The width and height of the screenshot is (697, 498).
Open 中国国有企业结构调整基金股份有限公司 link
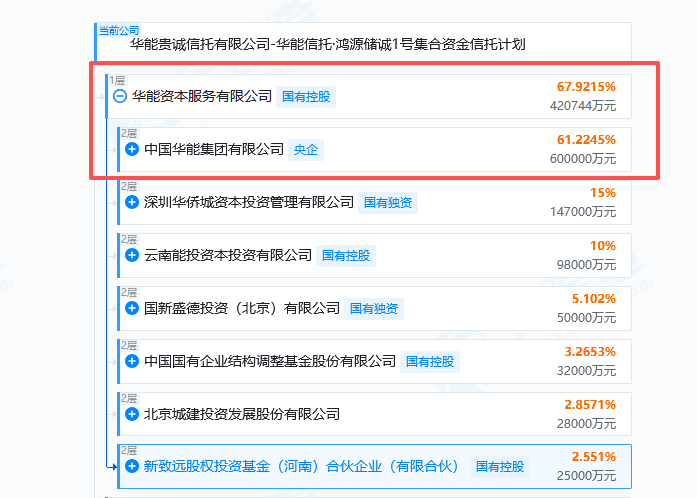click(x=270, y=361)
